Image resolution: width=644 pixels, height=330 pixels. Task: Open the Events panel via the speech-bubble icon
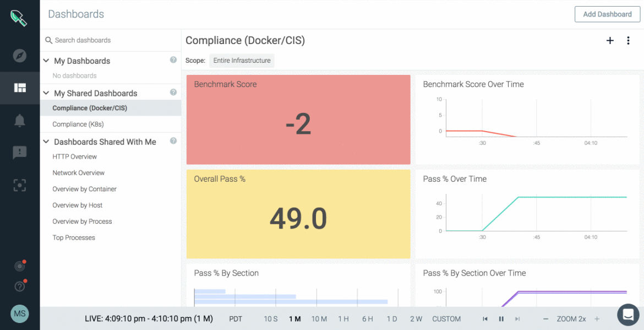click(20, 153)
